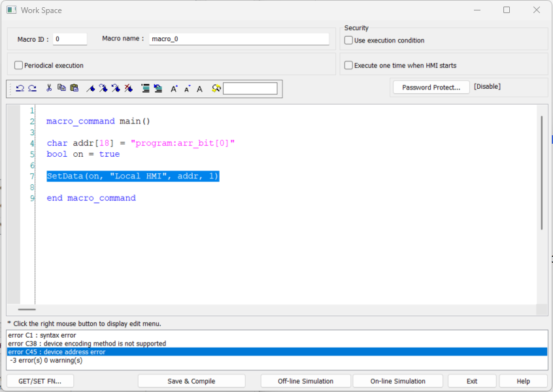Image resolution: width=553 pixels, height=392 pixels.
Task: Open Password Protect dialog
Action: click(x=431, y=88)
